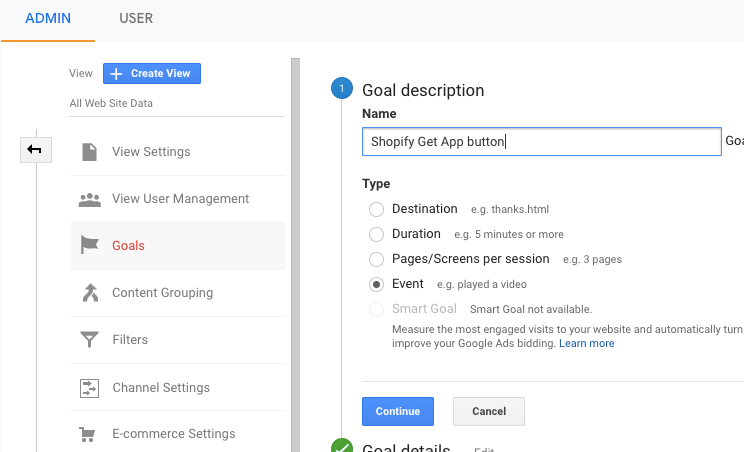Open View Settings
This screenshot has width=744, height=452.
click(x=177, y=152)
